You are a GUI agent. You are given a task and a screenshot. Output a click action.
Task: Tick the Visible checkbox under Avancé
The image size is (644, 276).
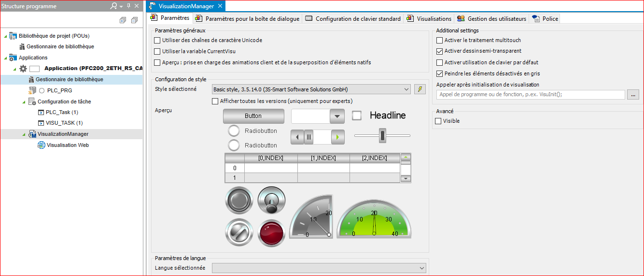438,121
